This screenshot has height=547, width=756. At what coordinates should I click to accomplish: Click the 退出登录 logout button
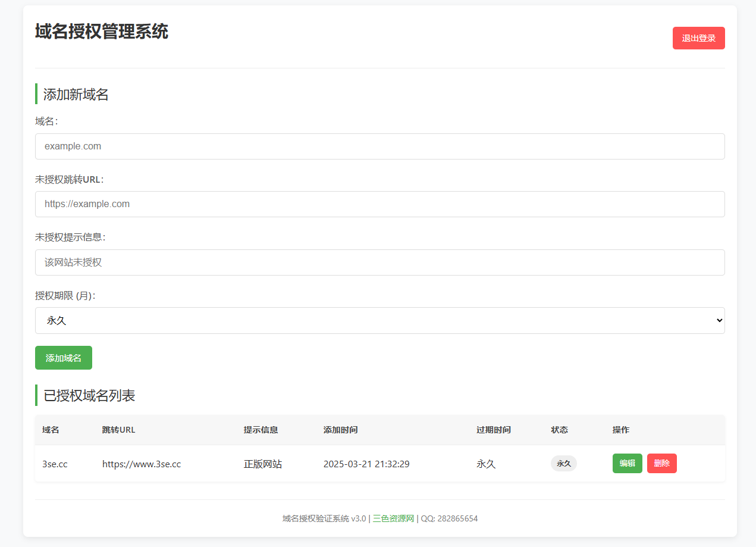click(698, 38)
